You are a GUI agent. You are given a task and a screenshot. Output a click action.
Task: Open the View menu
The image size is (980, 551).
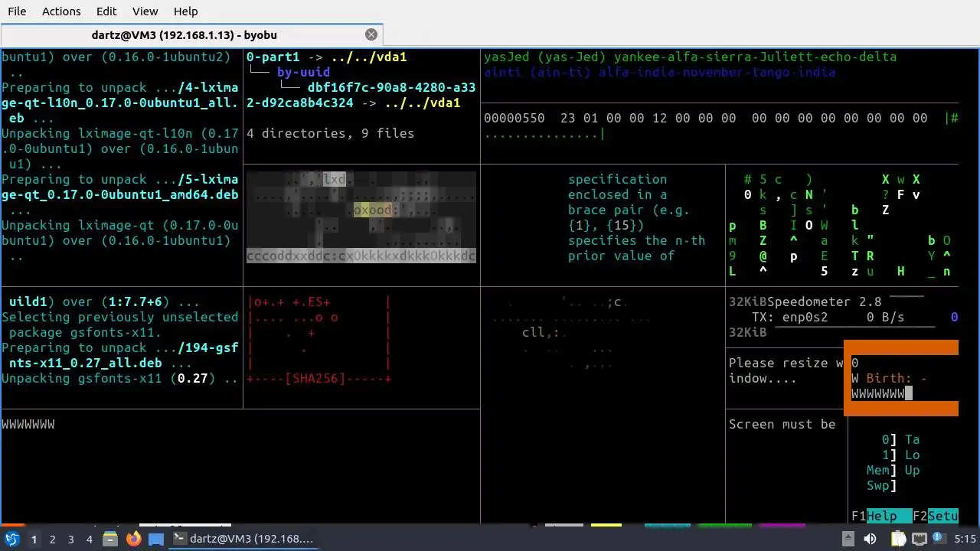145,11
